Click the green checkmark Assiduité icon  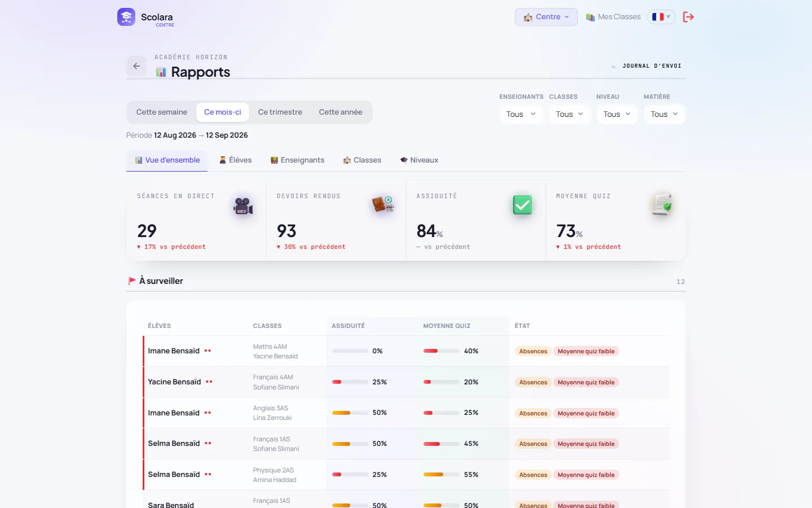[522, 205]
